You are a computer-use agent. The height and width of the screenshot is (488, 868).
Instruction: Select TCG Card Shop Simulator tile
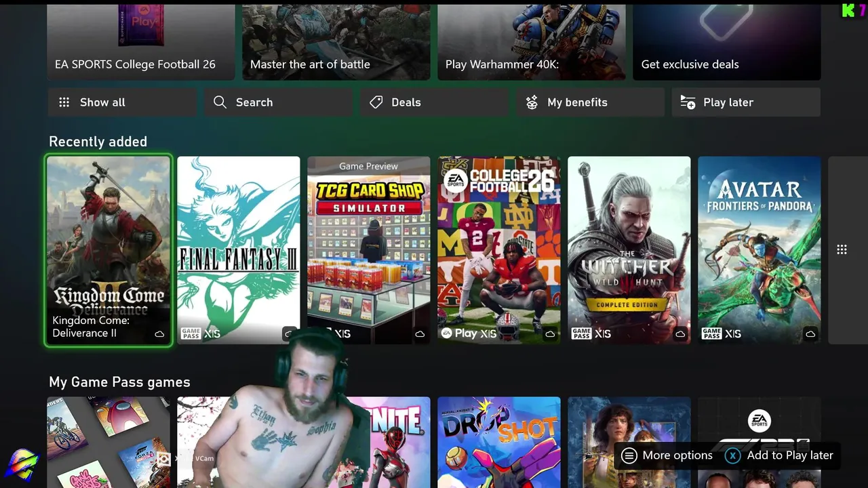[x=369, y=250]
